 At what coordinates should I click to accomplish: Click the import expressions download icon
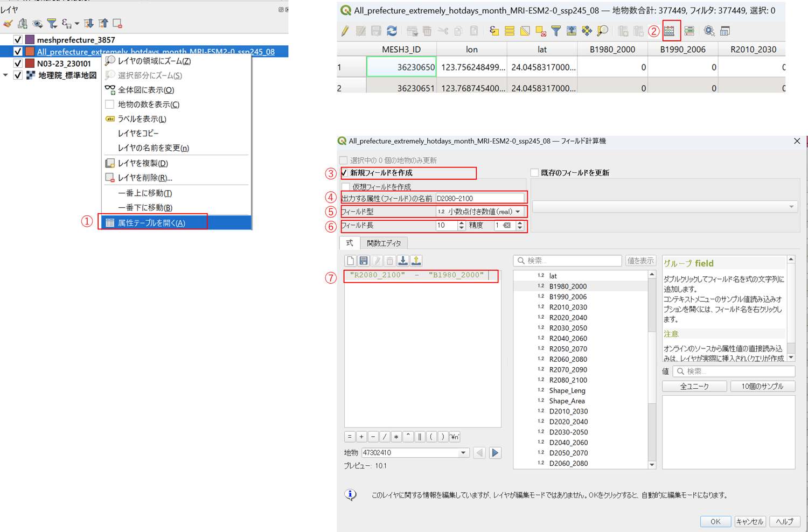point(403,261)
